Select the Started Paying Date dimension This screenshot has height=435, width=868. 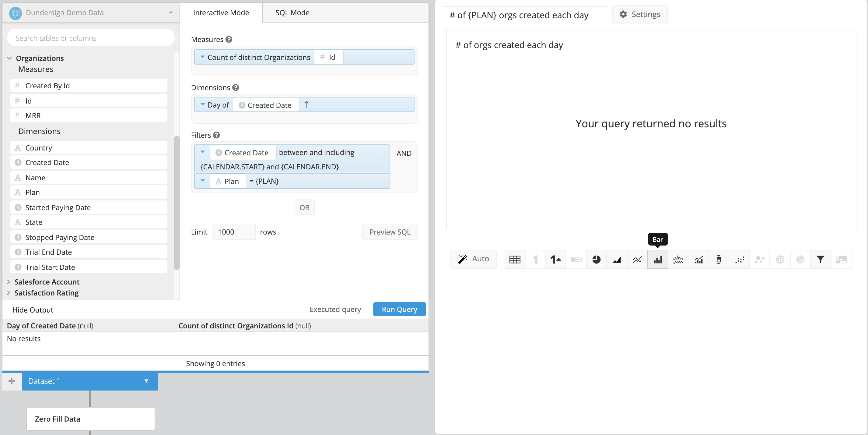89,207
